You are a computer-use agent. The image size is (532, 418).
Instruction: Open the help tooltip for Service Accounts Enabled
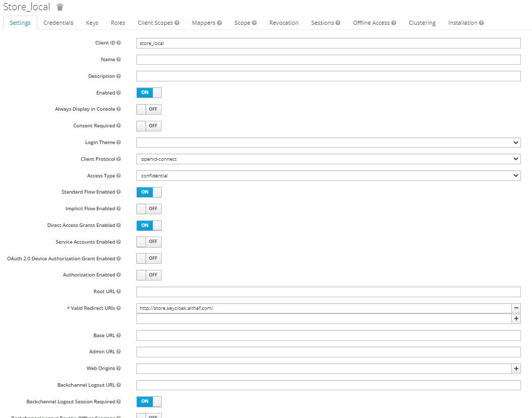118,242
